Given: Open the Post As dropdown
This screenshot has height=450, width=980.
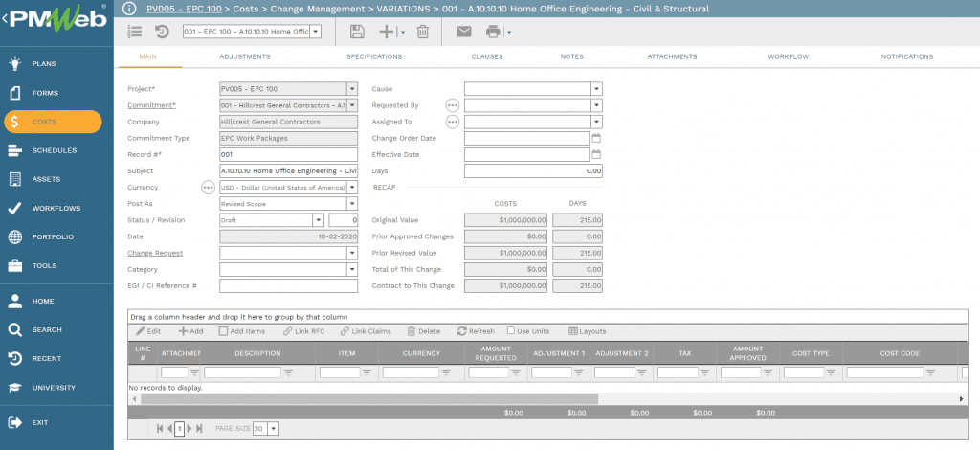Looking at the screenshot, I should [352, 204].
